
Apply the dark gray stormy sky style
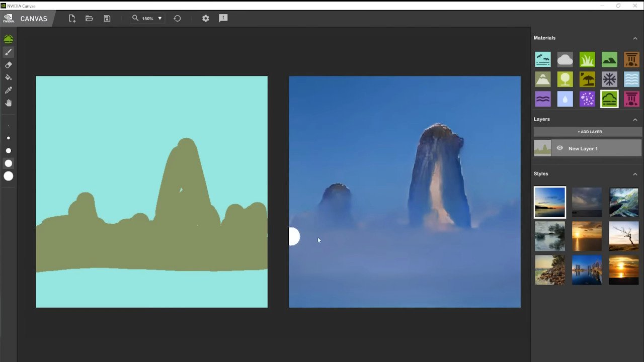point(587,202)
